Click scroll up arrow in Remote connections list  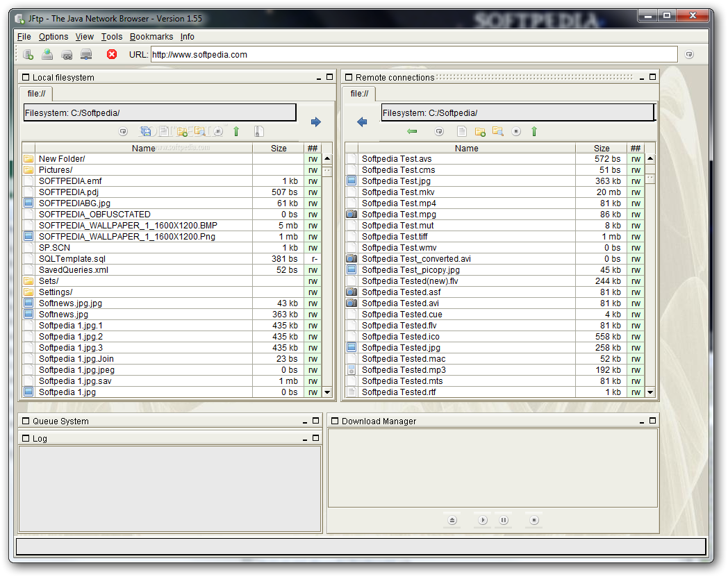coord(650,159)
